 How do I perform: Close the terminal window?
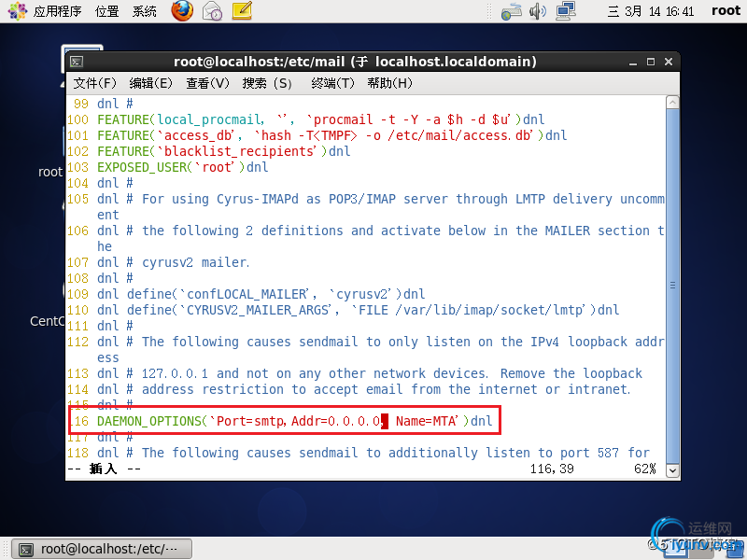point(669,62)
